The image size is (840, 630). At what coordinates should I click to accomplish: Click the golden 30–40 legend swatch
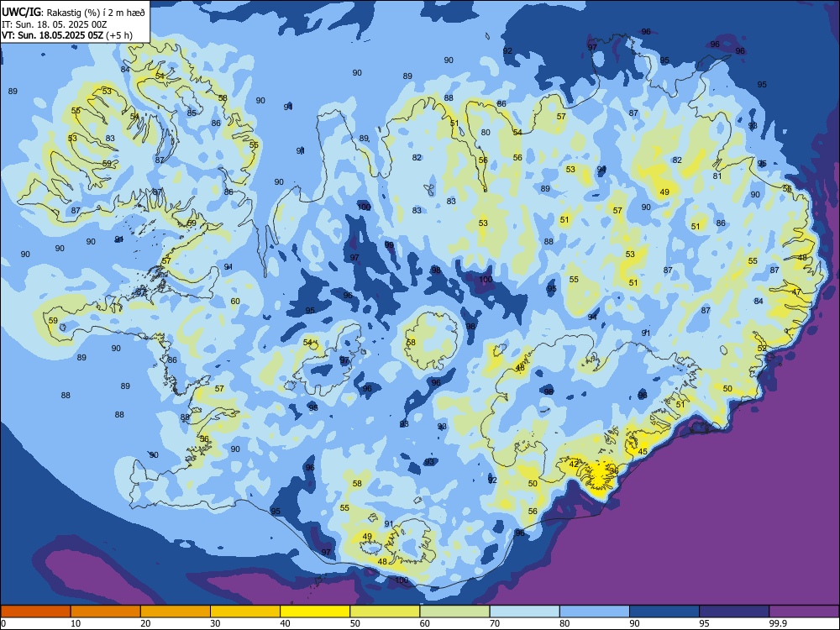tap(245, 612)
